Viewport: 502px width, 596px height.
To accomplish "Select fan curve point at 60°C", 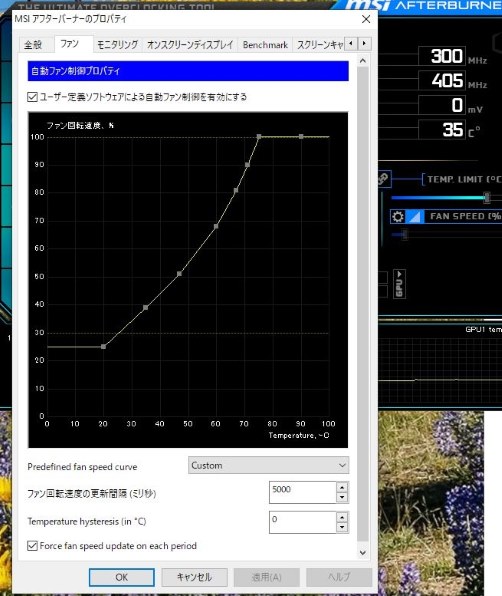I will pyautogui.click(x=216, y=227).
